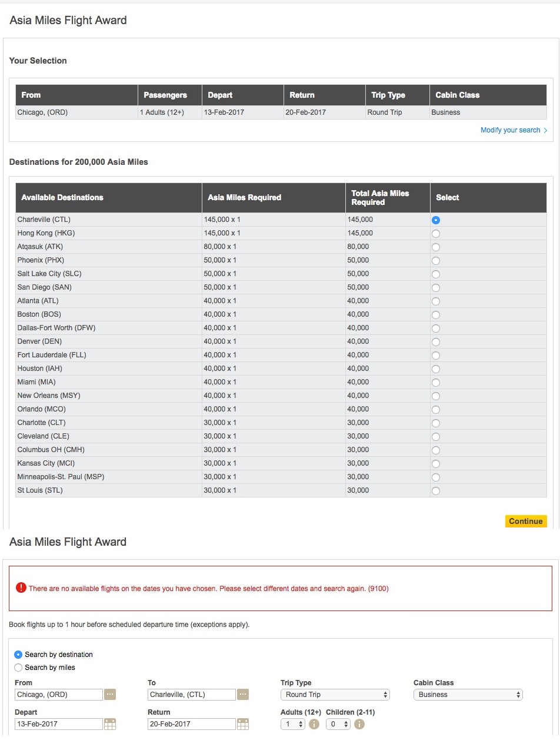Select the Phoenix (PHX) radio button
The width and height of the screenshot is (560, 740).
click(x=436, y=261)
